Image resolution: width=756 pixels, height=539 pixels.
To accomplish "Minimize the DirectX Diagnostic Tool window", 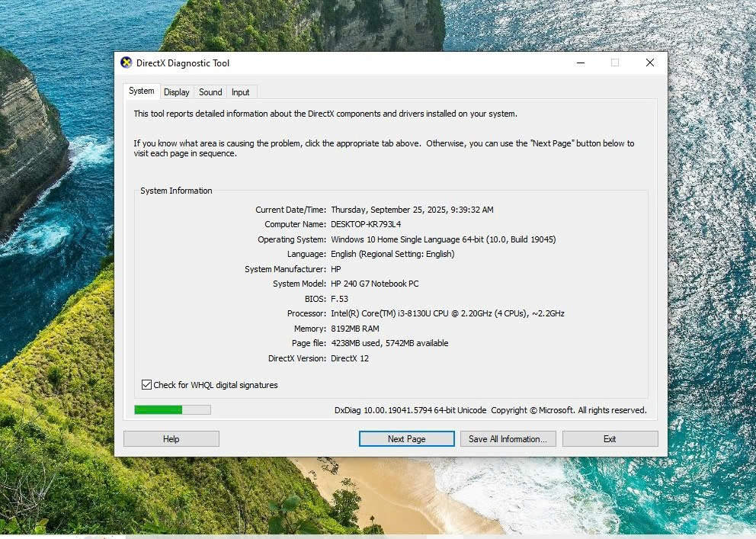I will pyautogui.click(x=580, y=63).
